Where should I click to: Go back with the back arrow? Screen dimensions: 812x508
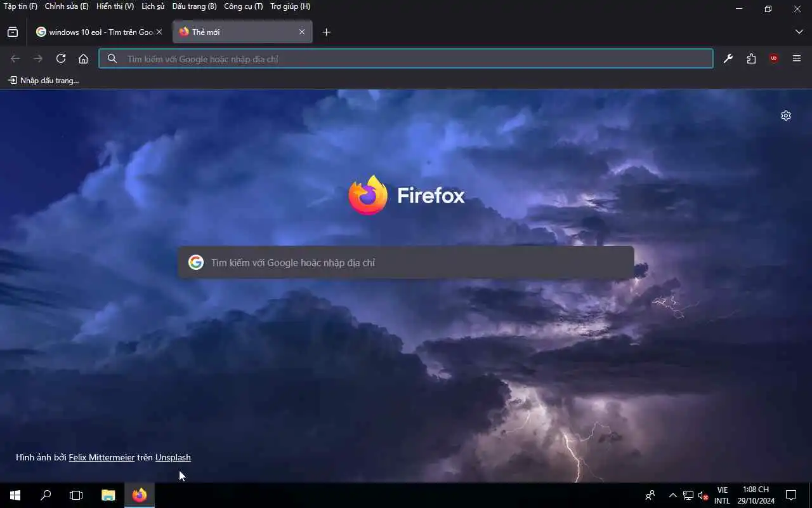(x=15, y=59)
